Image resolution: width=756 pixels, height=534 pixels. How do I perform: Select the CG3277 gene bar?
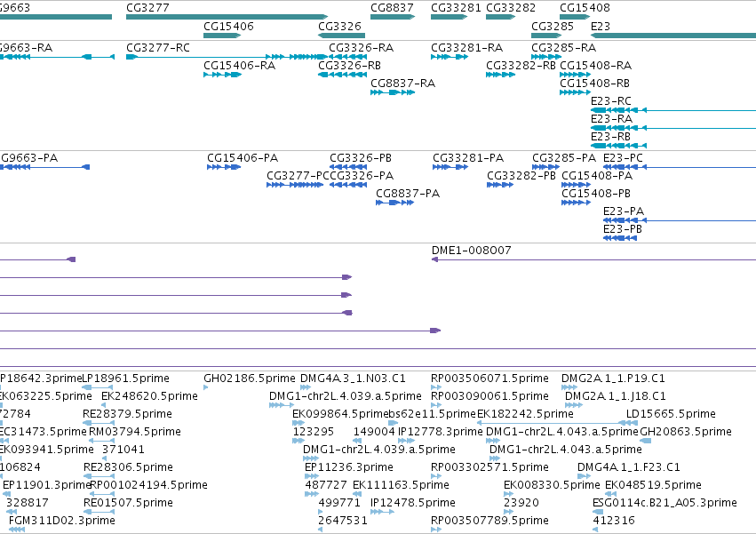click(227, 17)
